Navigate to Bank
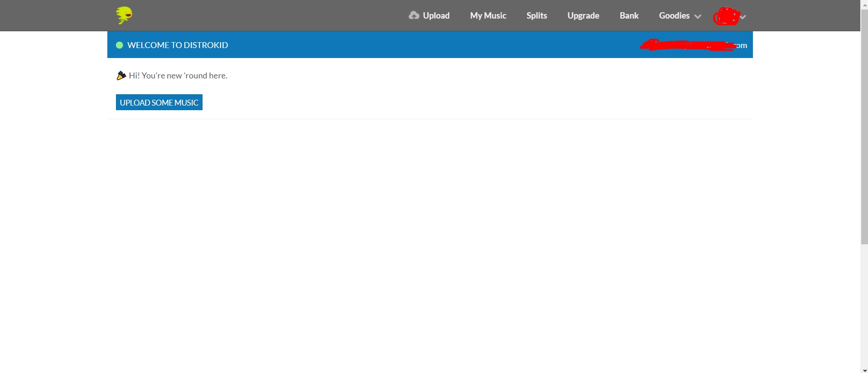This screenshot has width=868, height=373. tap(629, 15)
